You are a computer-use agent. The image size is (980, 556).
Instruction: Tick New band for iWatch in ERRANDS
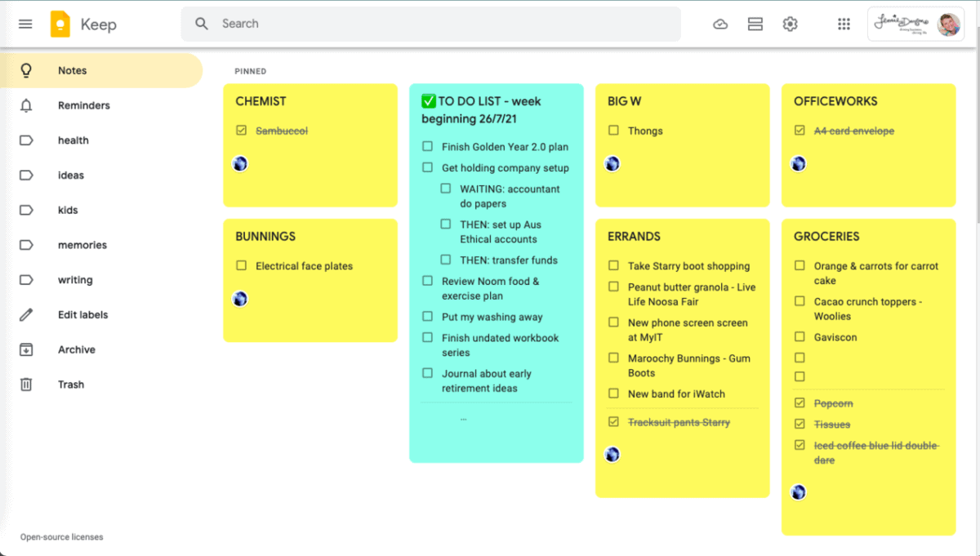click(x=613, y=394)
